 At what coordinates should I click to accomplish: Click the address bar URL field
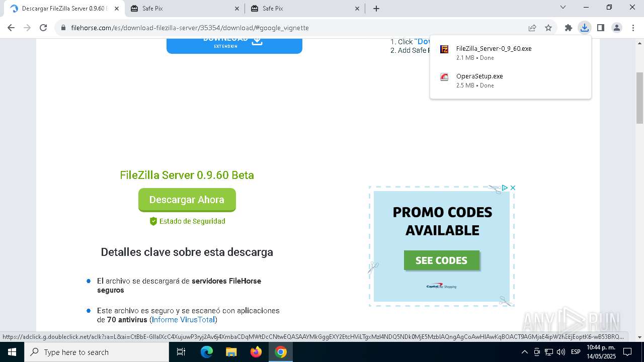[297, 28]
